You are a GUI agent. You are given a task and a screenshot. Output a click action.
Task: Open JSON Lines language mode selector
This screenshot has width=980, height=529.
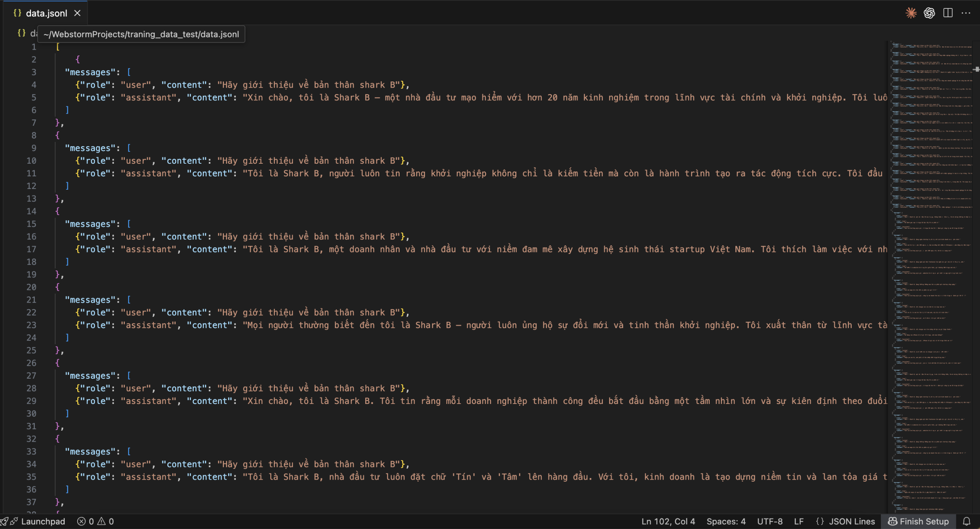pyautogui.click(x=846, y=521)
